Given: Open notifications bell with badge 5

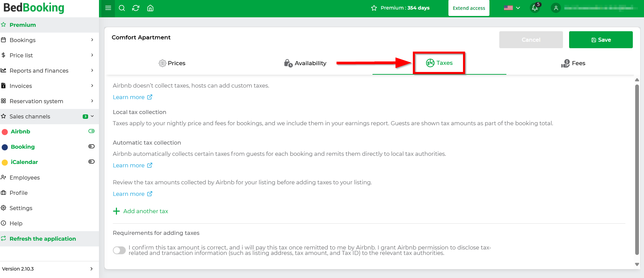Looking at the screenshot, I should coord(535,7).
